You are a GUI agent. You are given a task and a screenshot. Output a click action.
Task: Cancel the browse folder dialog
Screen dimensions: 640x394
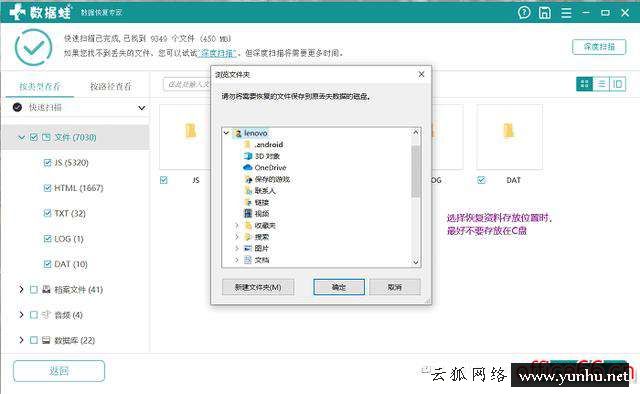(x=395, y=287)
